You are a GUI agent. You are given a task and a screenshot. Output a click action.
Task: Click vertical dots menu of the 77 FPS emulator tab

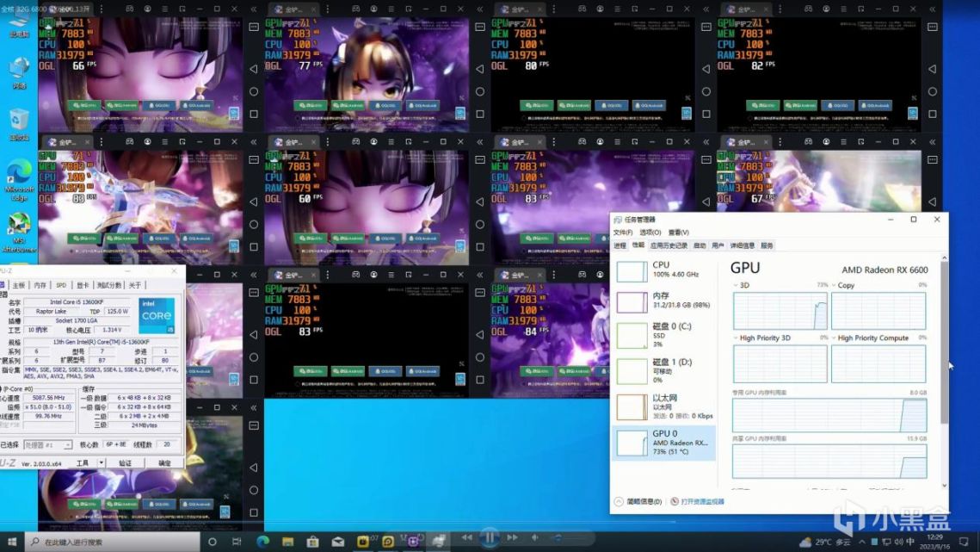tap(328, 9)
